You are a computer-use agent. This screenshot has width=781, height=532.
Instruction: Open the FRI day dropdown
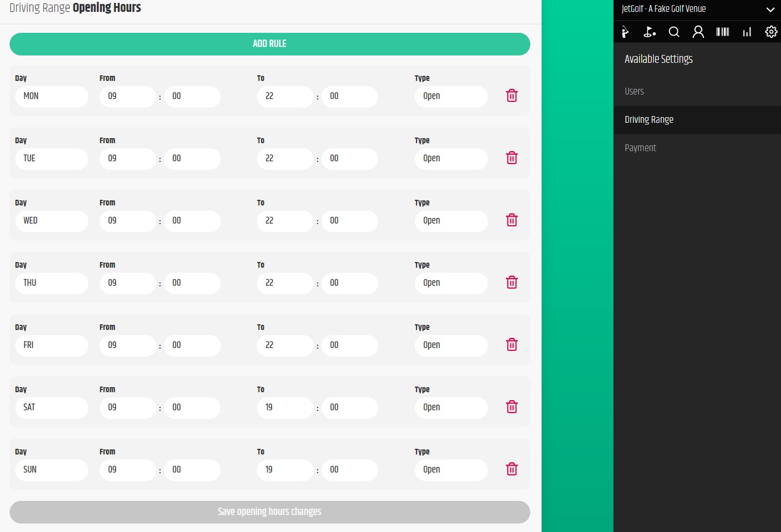coord(52,345)
